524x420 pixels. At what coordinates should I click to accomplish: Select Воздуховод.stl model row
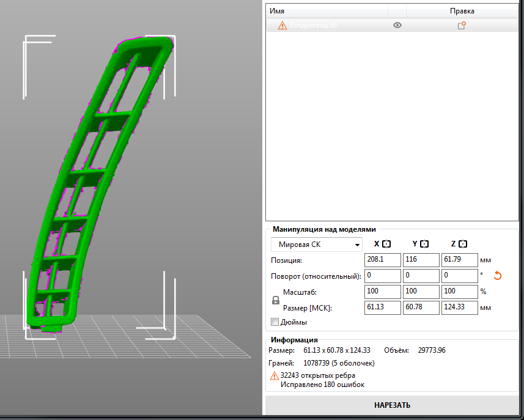pos(393,25)
